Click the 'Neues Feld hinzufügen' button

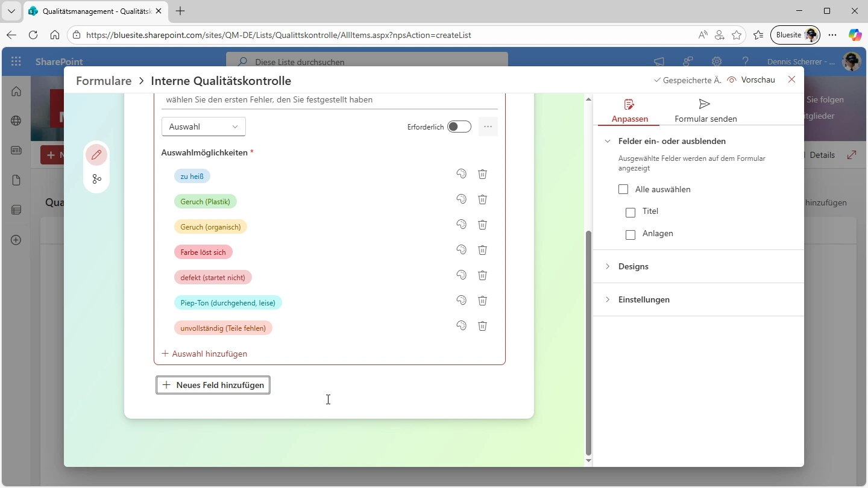(213, 385)
